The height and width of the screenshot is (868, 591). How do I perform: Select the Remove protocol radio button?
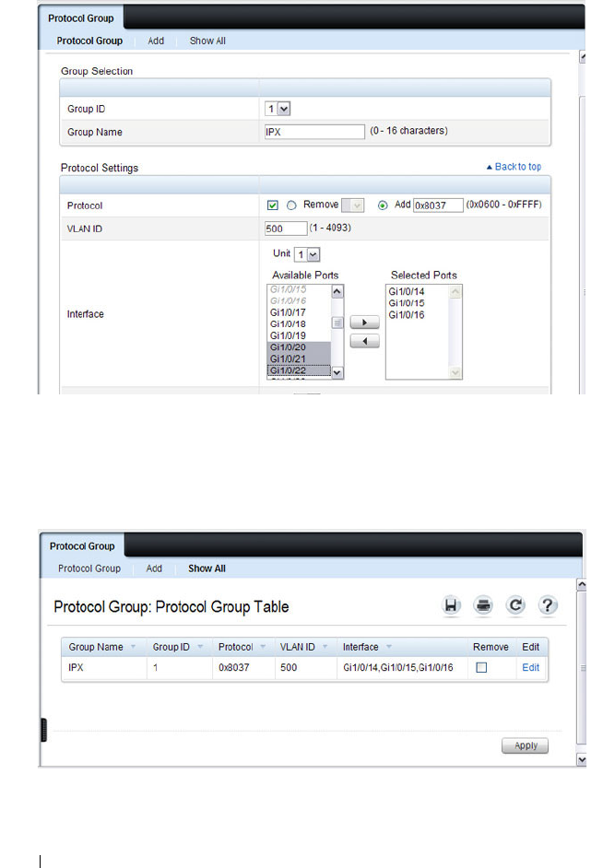click(x=291, y=205)
